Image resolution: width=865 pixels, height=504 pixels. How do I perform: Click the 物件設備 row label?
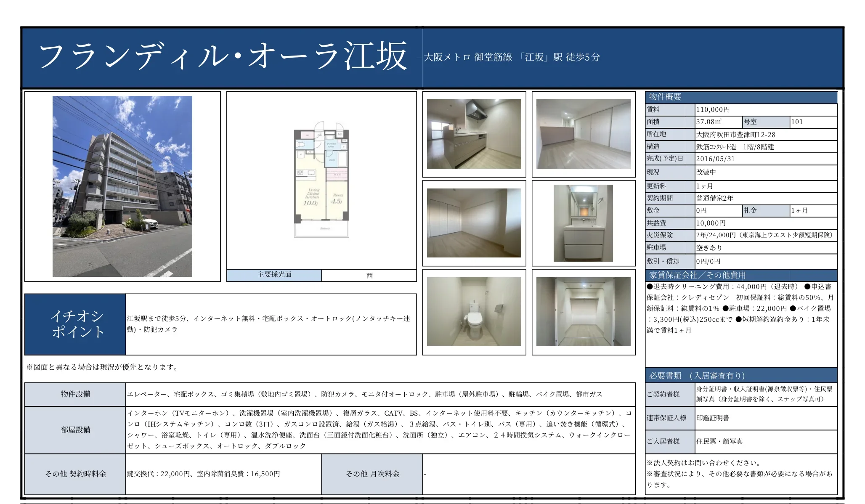tap(76, 394)
